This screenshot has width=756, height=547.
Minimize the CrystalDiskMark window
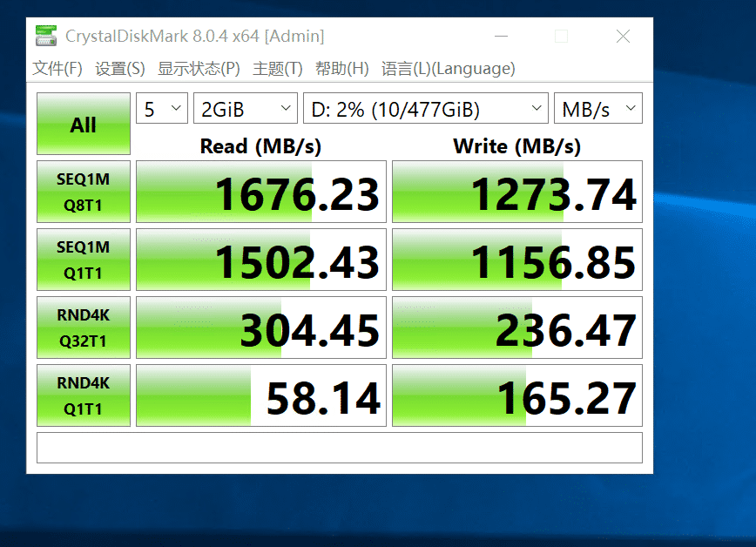tap(501, 37)
